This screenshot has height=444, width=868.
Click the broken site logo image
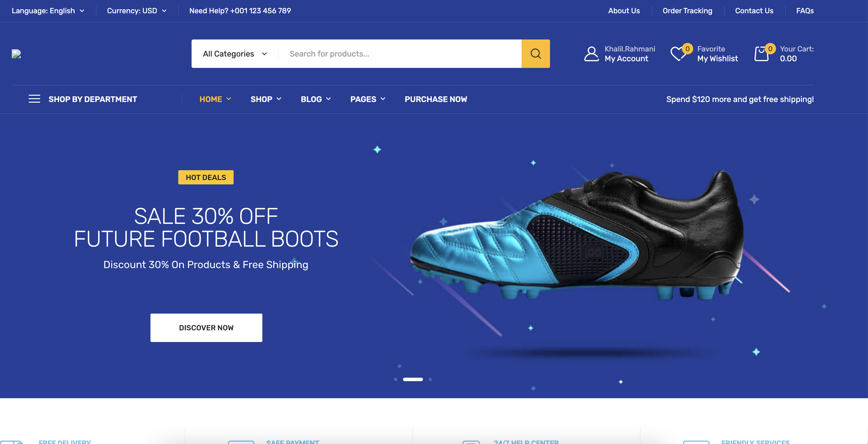16,54
